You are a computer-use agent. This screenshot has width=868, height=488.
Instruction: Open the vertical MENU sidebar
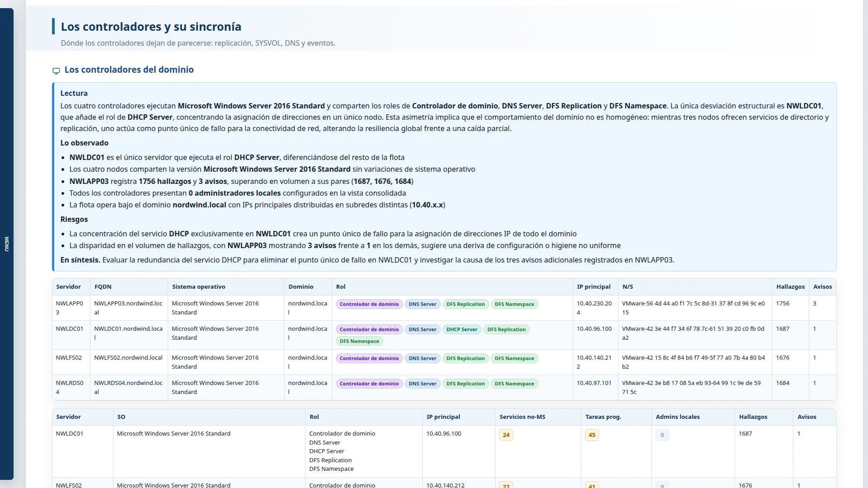coord(6,244)
